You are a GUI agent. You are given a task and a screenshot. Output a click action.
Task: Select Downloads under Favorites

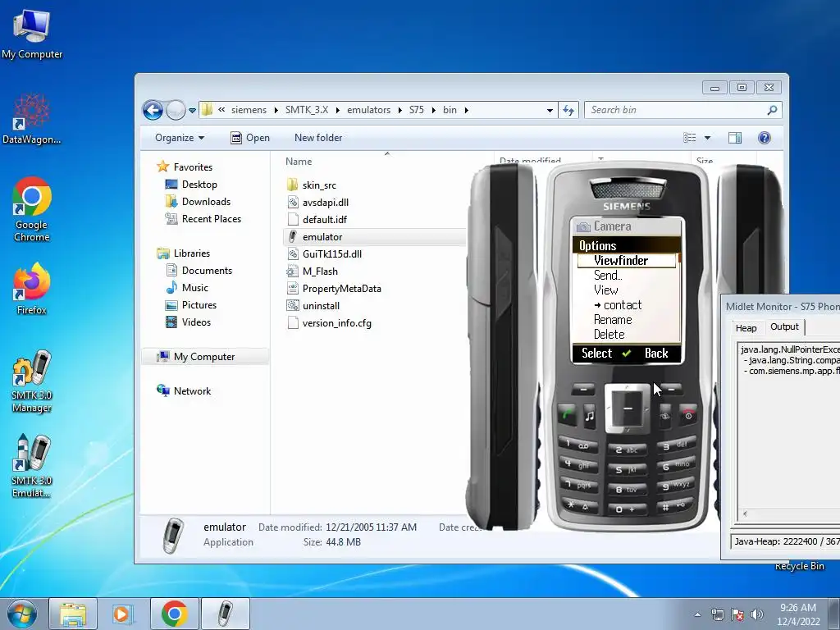coord(199,202)
